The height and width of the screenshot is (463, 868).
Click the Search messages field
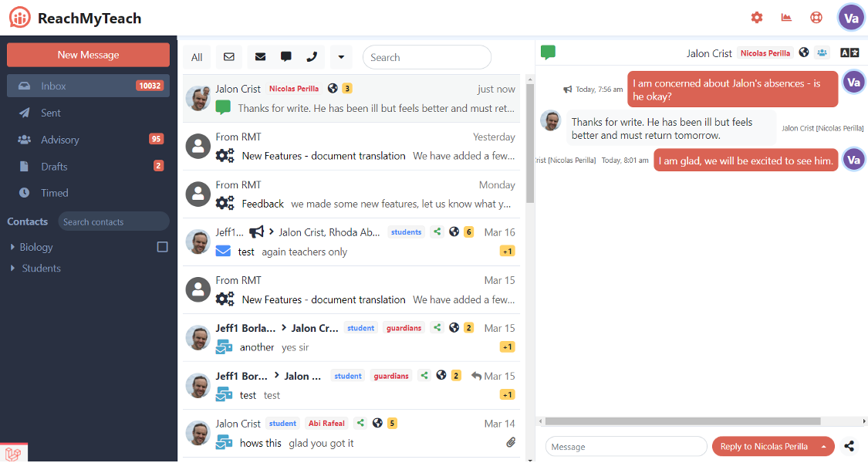tap(427, 57)
